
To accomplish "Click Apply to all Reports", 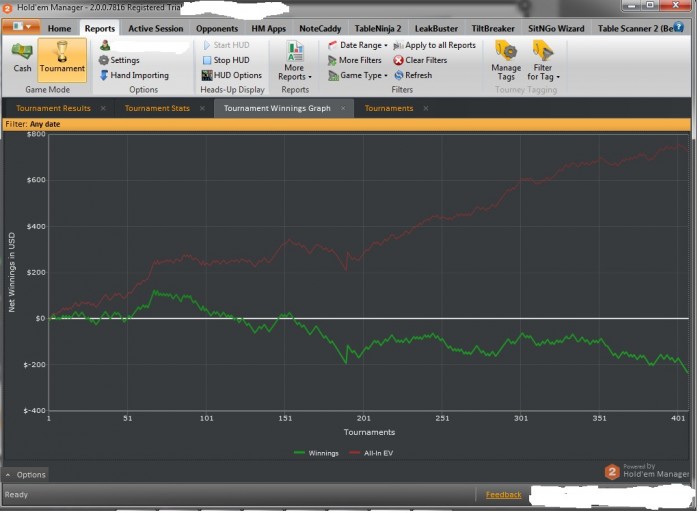I will (x=434, y=45).
